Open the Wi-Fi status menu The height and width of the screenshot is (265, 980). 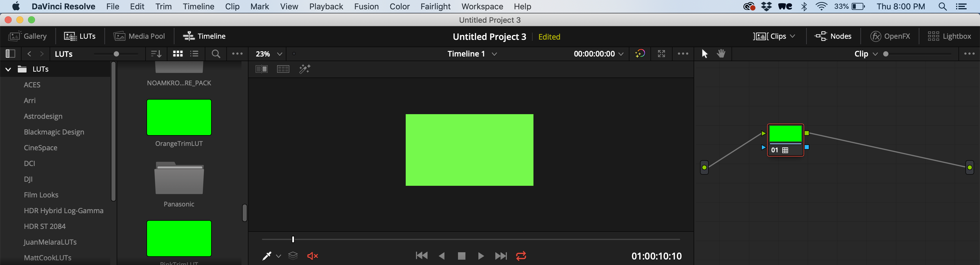tap(821, 6)
